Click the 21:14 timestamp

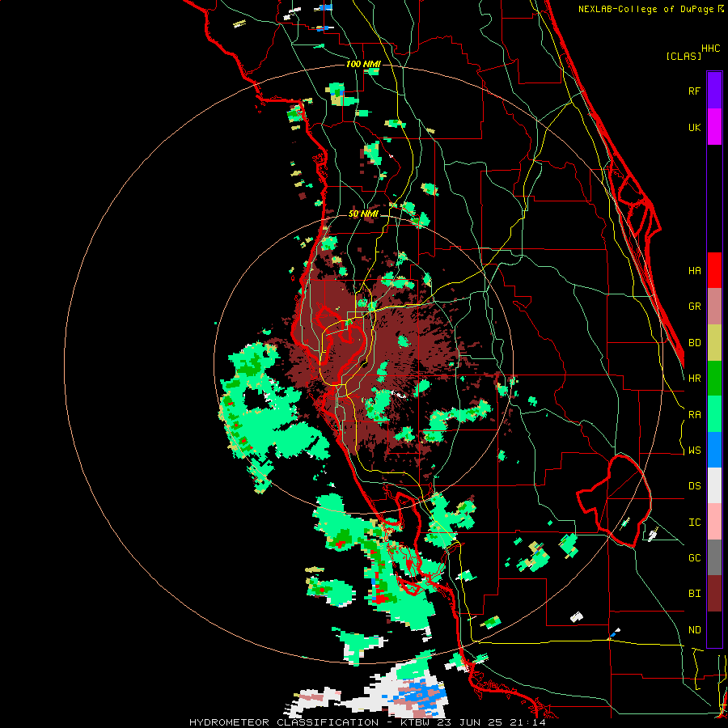529,722
